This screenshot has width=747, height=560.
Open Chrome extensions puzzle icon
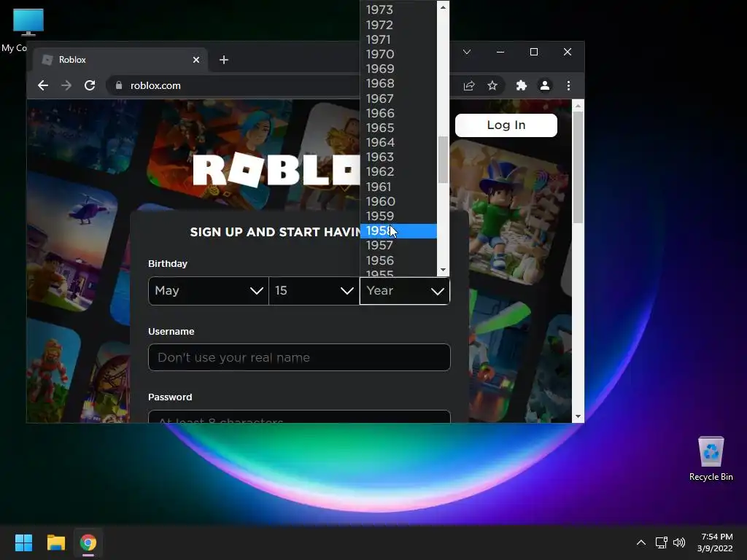(521, 86)
